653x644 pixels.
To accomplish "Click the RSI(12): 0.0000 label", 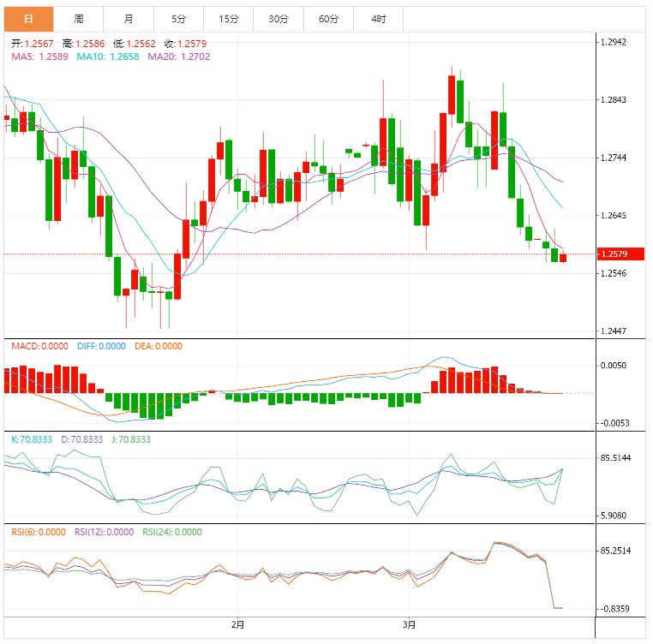I will coord(104,533).
